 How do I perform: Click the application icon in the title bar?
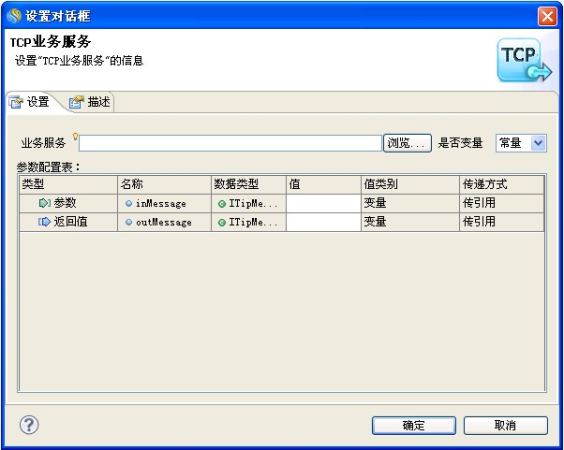14,16
